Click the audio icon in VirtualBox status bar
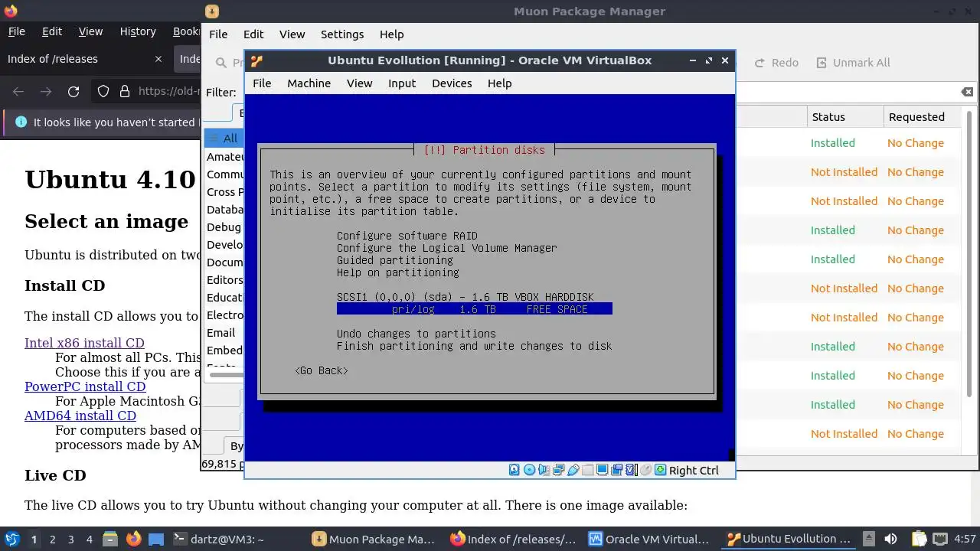This screenshot has height=551, width=980. (x=544, y=470)
